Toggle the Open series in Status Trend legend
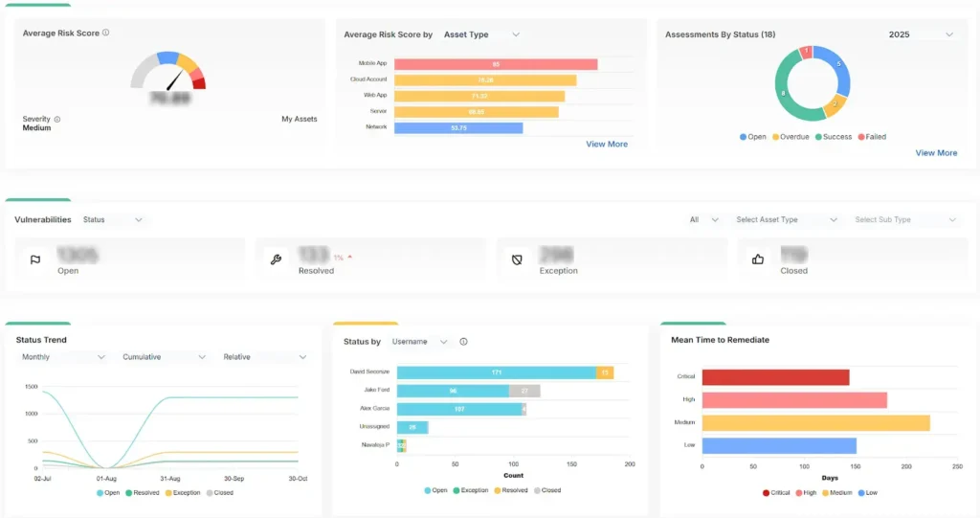The image size is (980, 518). (108, 493)
